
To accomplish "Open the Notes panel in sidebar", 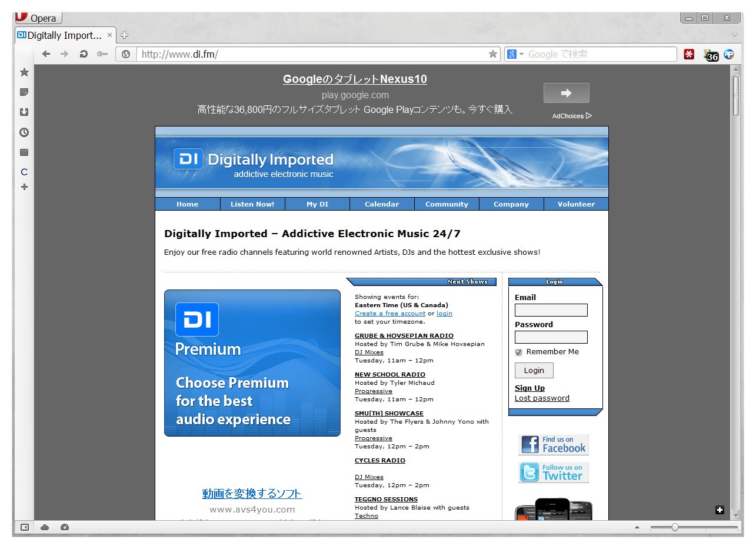I will pyautogui.click(x=24, y=92).
